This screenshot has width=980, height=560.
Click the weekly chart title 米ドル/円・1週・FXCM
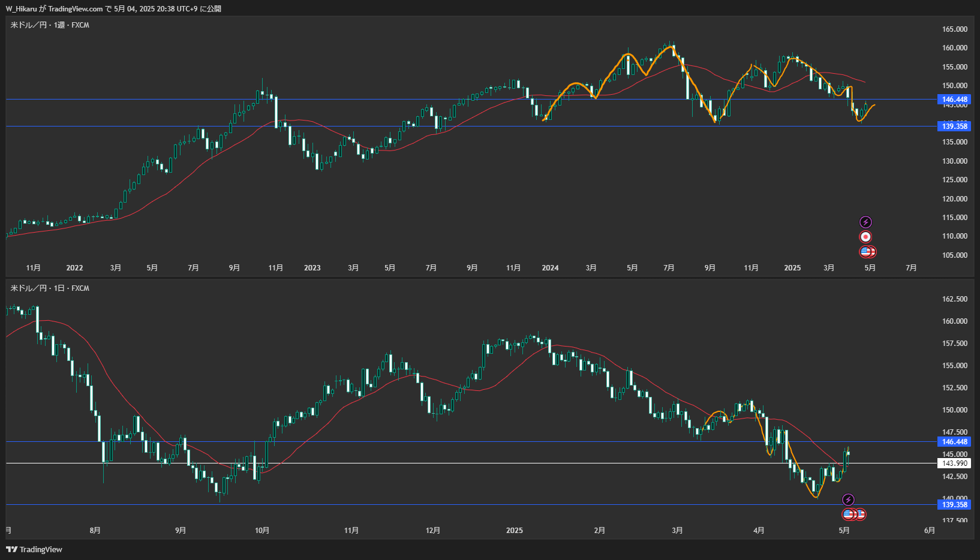coord(50,25)
